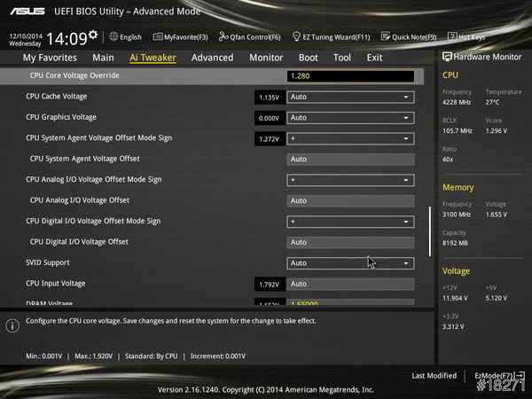The height and width of the screenshot is (399, 532).
Task: Switch to the Advanced tab
Action: click(x=212, y=58)
